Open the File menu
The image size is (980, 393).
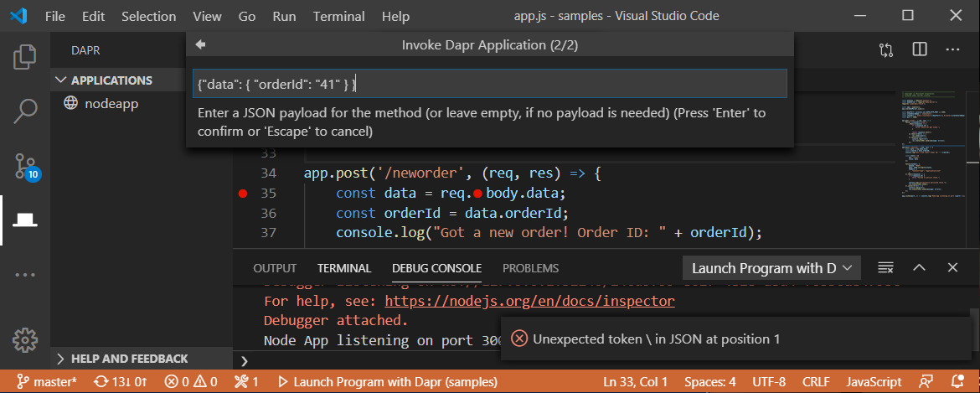click(x=55, y=16)
